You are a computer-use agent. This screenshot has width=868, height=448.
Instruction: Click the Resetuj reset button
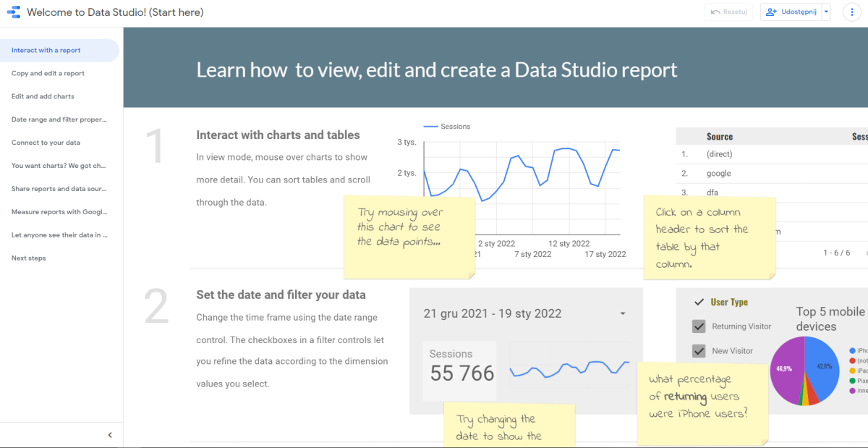(x=728, y=12)
